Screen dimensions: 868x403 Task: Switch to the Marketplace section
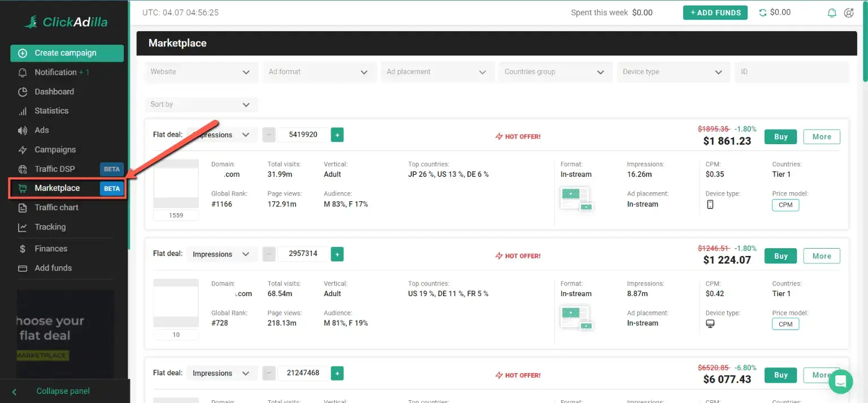coord(57,188)
